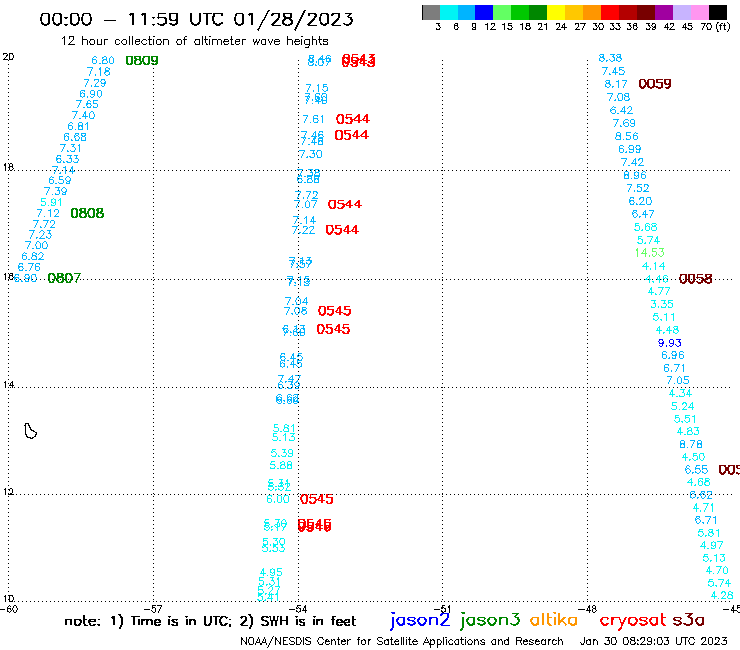Image resolution: width=740 pixels, height=650 pixels.
Task: Click the gray 3 ft legend swatch
Action: pyautogui.click(x=431, y=12)
